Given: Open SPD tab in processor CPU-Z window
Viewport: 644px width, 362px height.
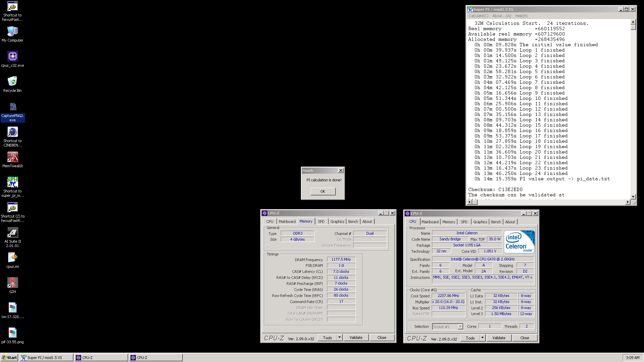Looking at the screenshot, I should [464, 222].
